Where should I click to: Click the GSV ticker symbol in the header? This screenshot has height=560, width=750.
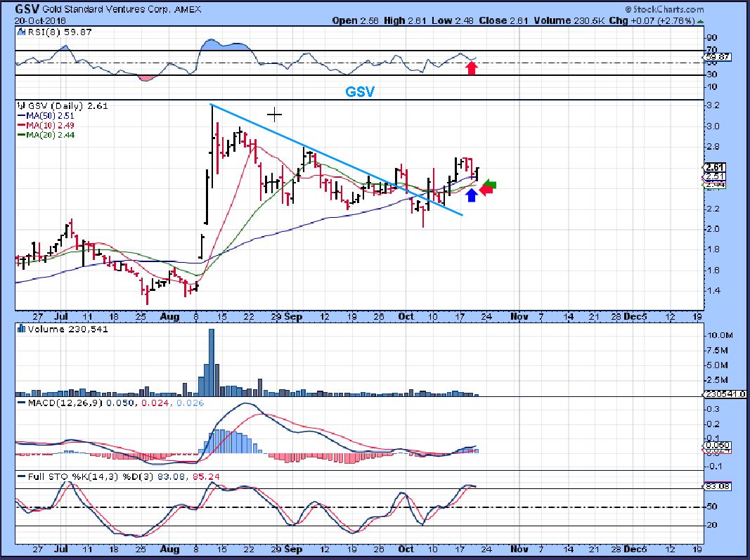[27, 9]
